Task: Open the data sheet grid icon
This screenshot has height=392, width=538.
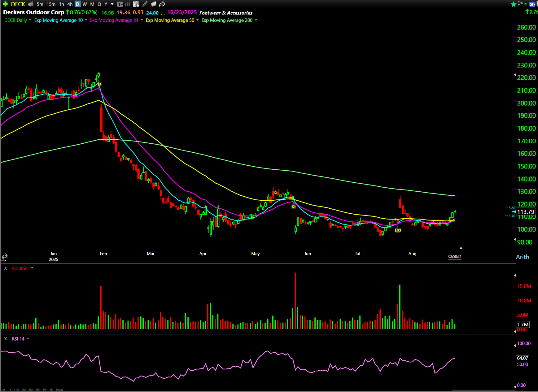Action: point(136,4)
